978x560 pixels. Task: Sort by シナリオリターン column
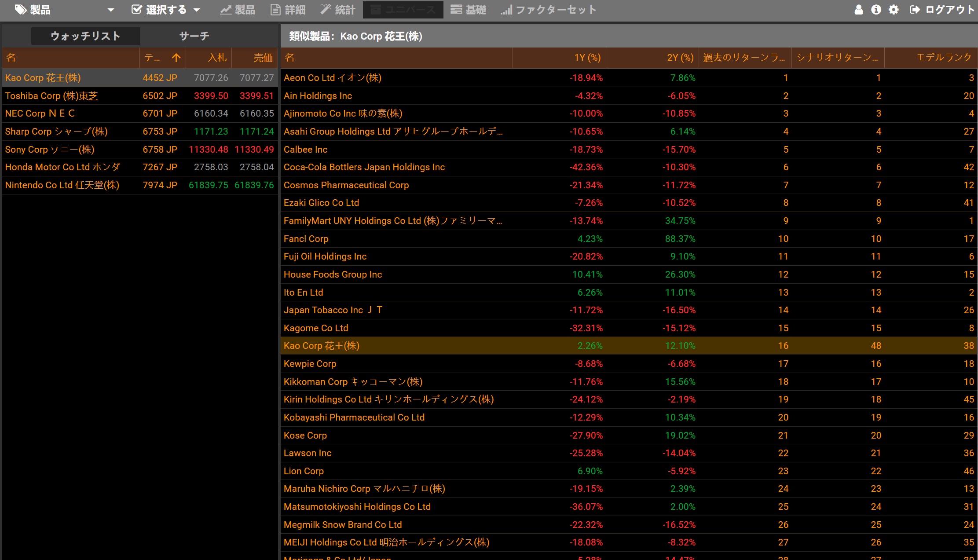[838, 58]
